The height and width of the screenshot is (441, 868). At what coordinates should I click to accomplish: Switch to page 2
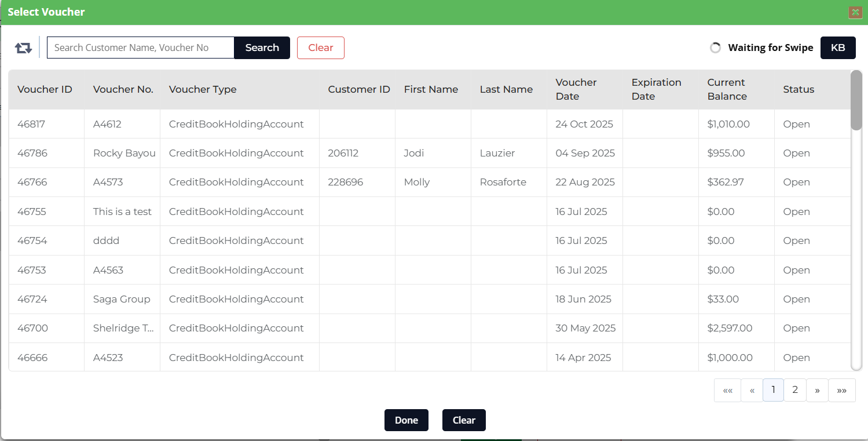click(x=795, y=390)
